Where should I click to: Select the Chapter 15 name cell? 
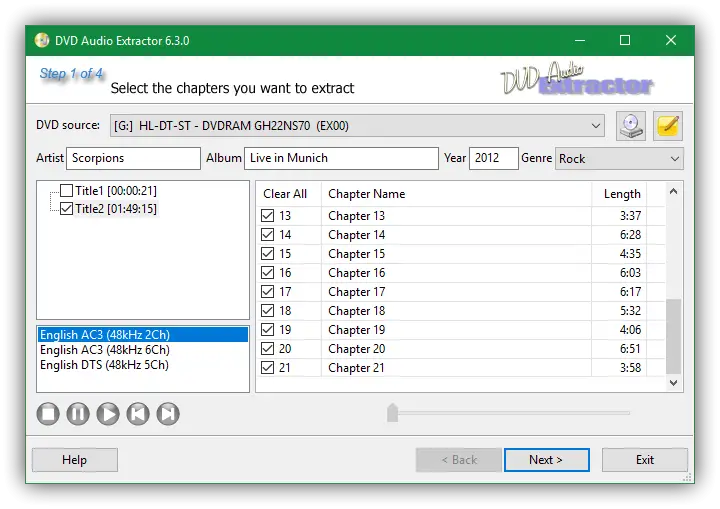[x=456, y=254]
